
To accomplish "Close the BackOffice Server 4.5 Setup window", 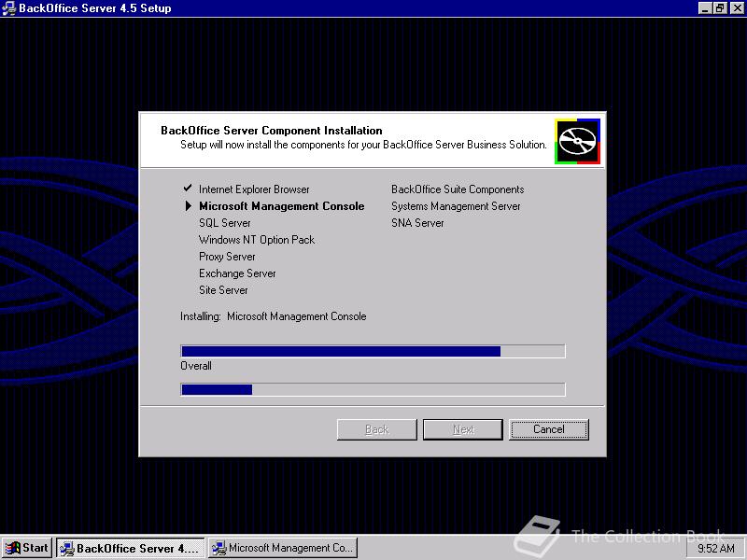I will click(x=737, y=8).
